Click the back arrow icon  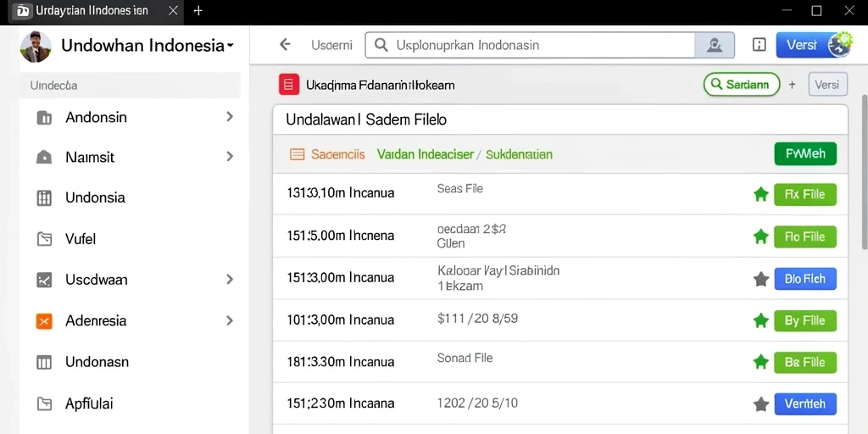click(x=285, y=45)
